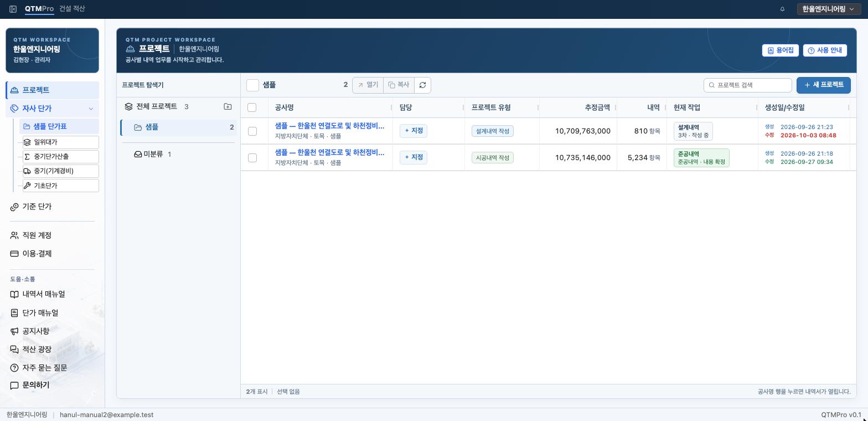Click 지정 in the 810 항목 row
Image resolution: width=868 pixels, height=421 pixels.
(x=414, y=131)
